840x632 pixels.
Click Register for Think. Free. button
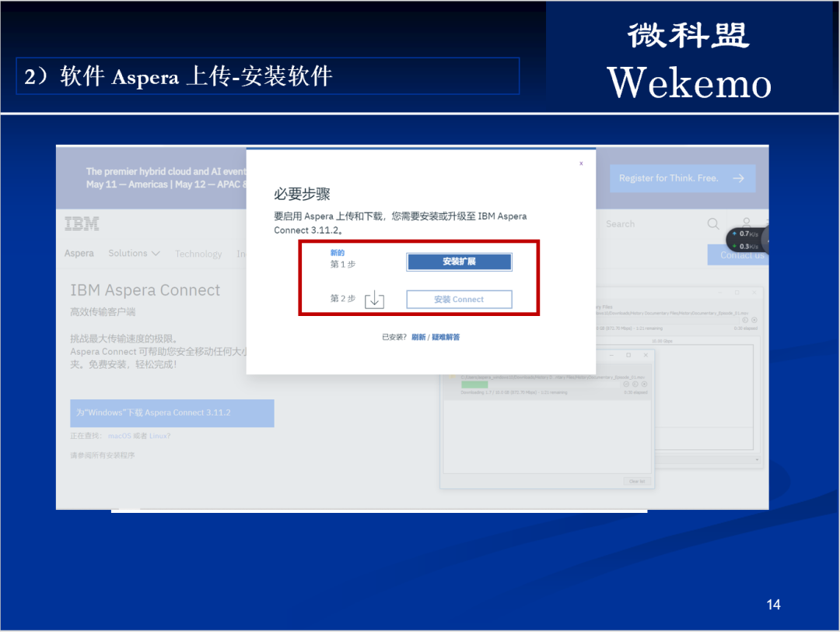point(683,178)
